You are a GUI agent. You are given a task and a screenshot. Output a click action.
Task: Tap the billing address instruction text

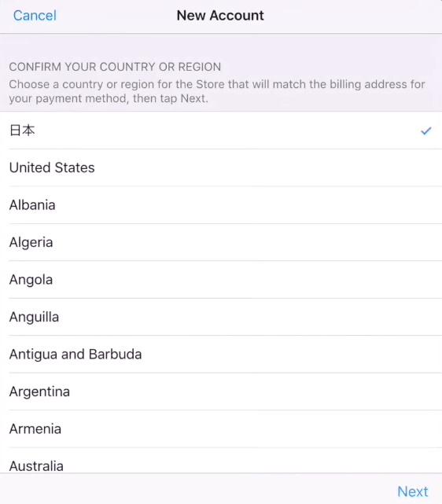[x=217, y=91]
